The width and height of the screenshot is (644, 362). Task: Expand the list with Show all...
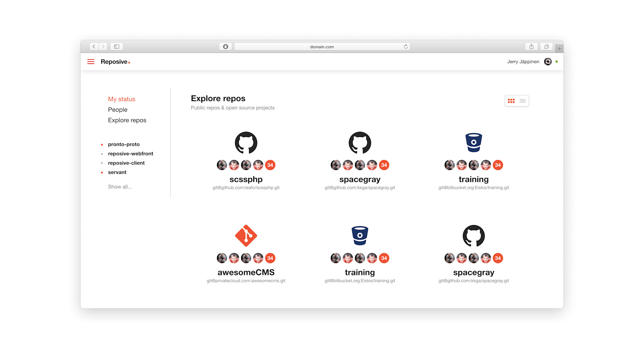(x=120, y=187)
